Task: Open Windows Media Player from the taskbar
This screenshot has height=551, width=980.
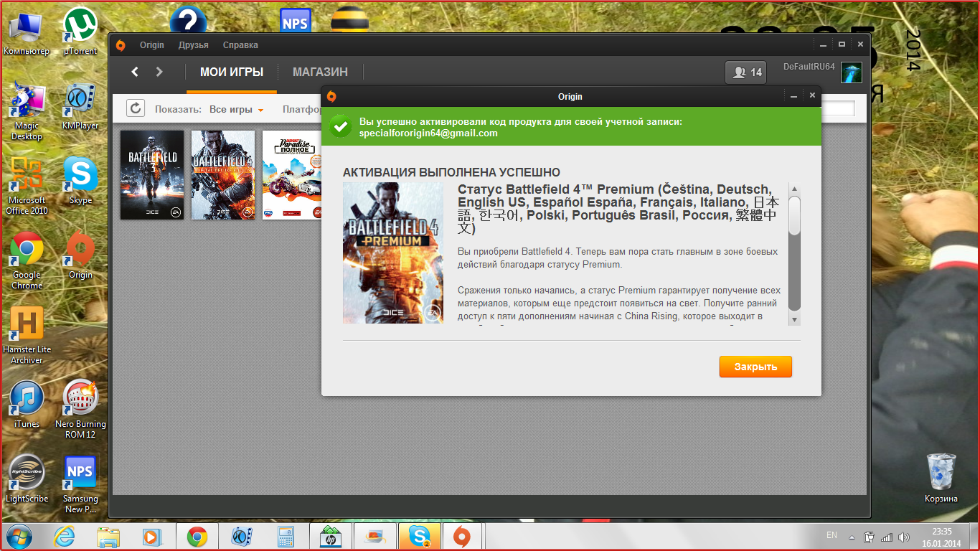Action: tap(153, 536)
